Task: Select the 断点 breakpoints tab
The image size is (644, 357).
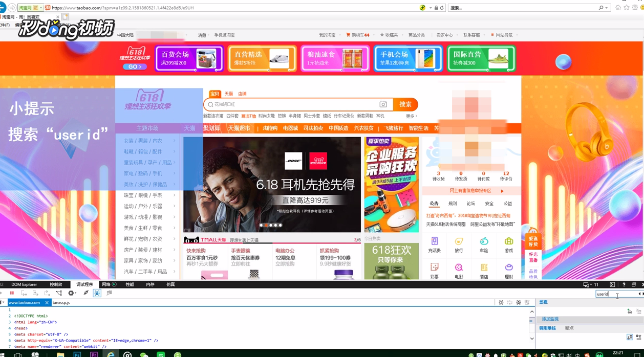Action: click(569, 328)
